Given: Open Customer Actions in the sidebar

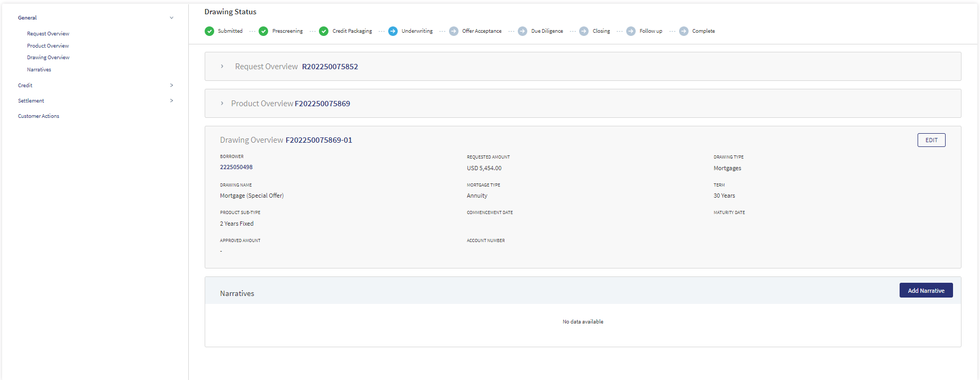Looking at the screenshot, I should click(x=39, y=116).
